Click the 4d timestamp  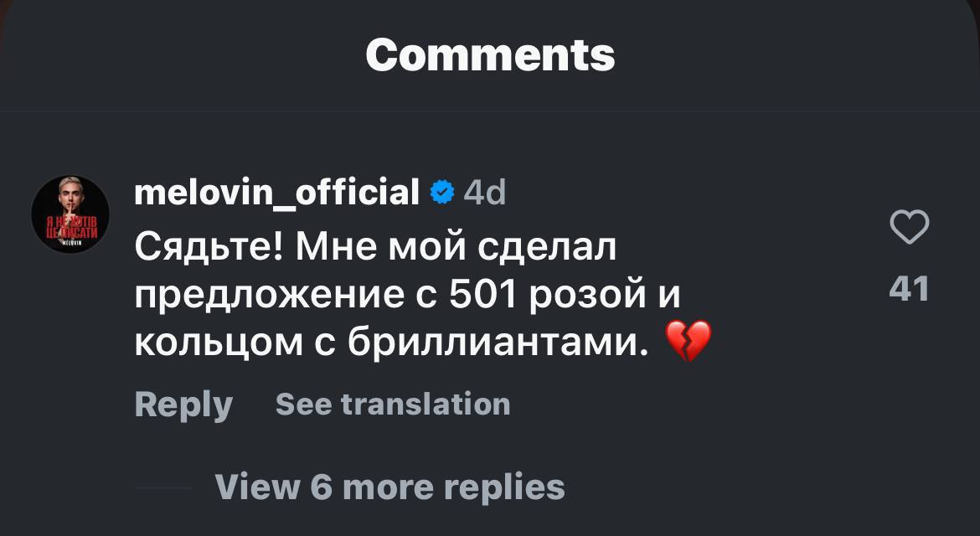[x=485, y=193]
